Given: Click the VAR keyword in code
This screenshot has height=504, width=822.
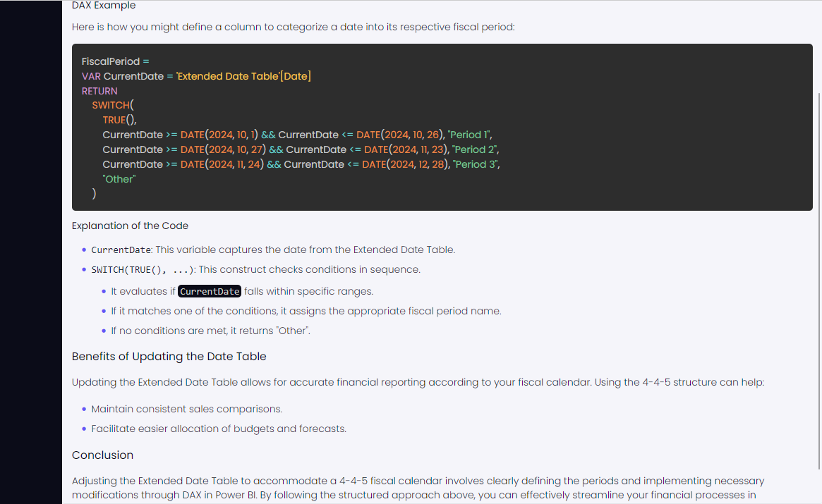Looking at the screenshot, I should tap(91, 76).
